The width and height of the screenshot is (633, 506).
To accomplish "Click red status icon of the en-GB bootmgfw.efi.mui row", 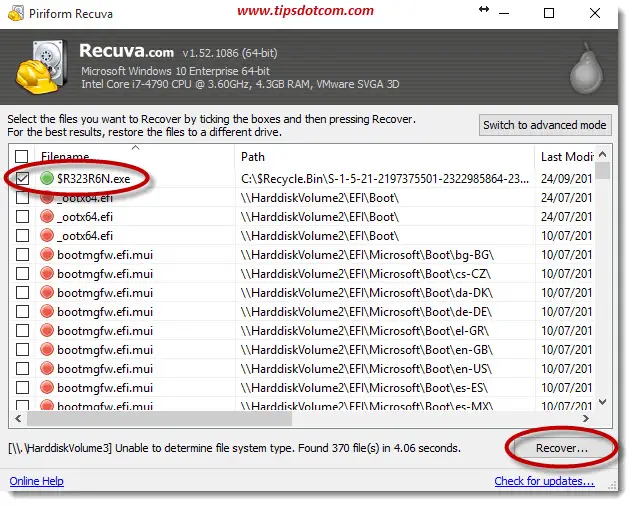I will [x=47, y=349].
